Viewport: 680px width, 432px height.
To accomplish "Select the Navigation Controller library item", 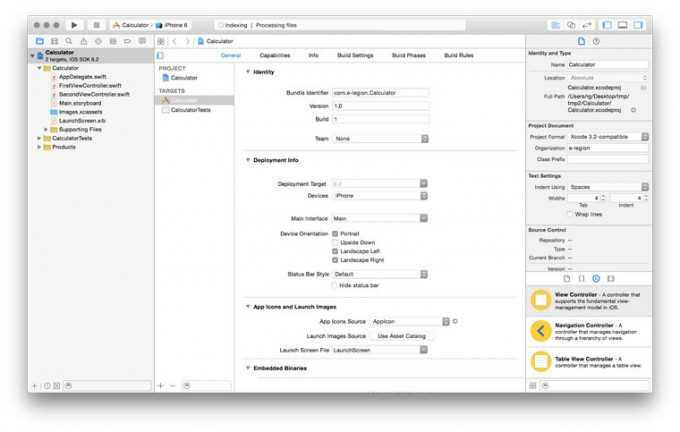I will point(588,332).
